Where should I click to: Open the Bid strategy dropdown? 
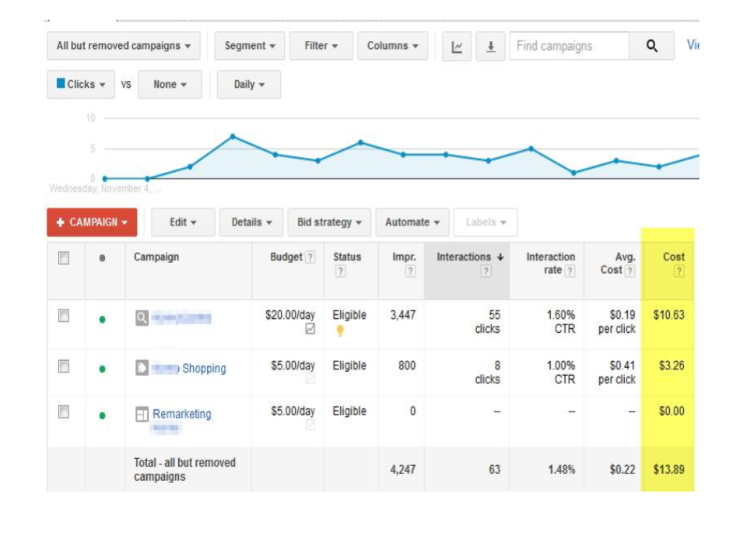(329, 222)
